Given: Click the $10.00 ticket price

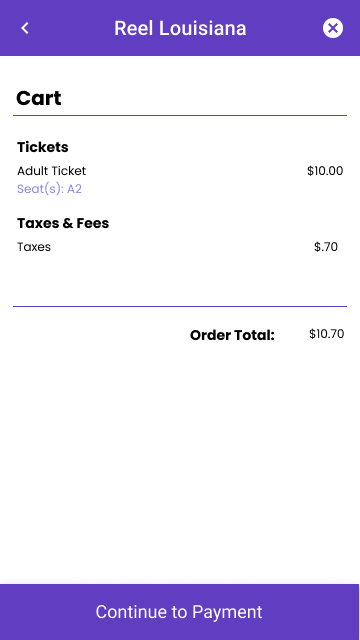Looking at the screenshot, I should pyautogui.click(x=325, y=171).
